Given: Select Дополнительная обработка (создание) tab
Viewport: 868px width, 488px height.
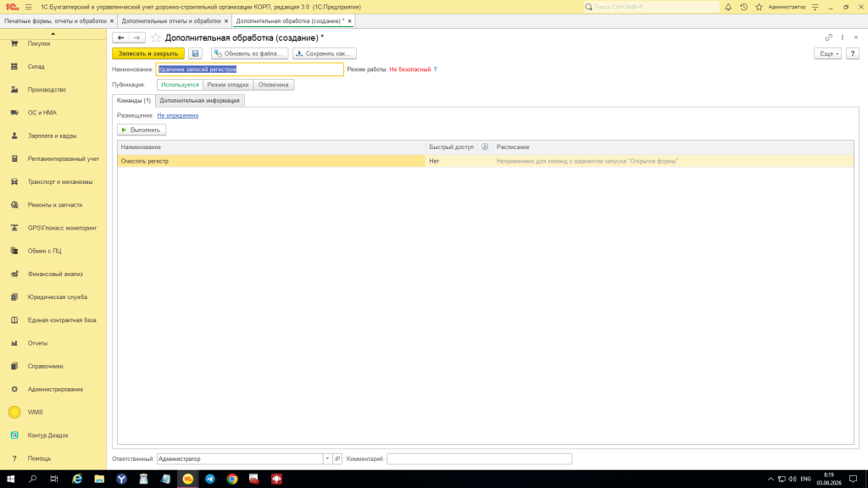Looking at the screenshot, I should 290,21.
